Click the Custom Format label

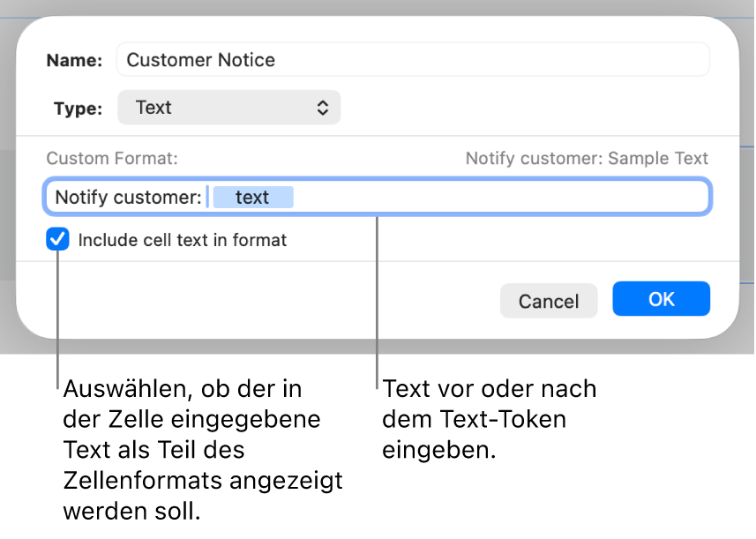coord(111,158)
